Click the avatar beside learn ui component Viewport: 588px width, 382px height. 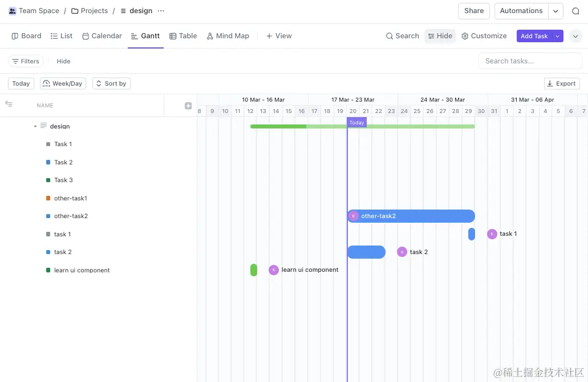pos(274,270)
